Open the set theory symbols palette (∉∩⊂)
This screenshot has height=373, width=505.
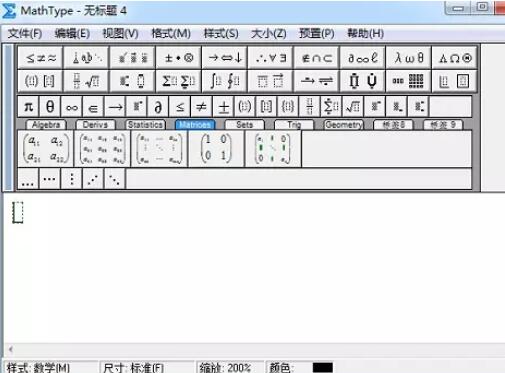point(316,58)
